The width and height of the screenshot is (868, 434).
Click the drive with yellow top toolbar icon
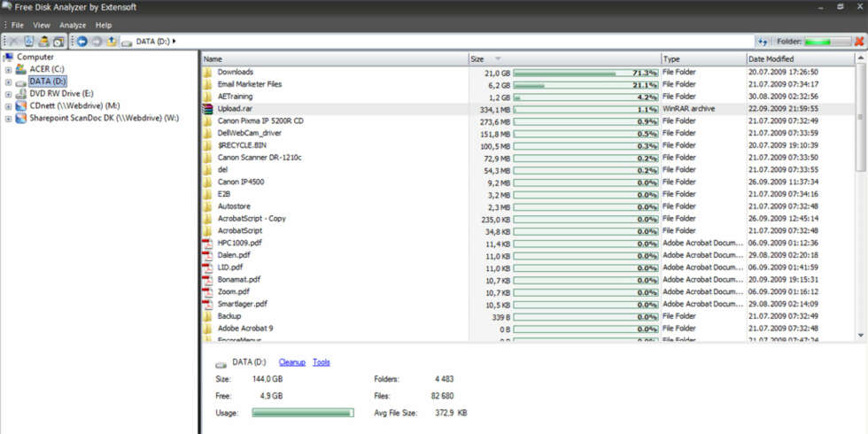pyautogui.click(x=43, y=41)
